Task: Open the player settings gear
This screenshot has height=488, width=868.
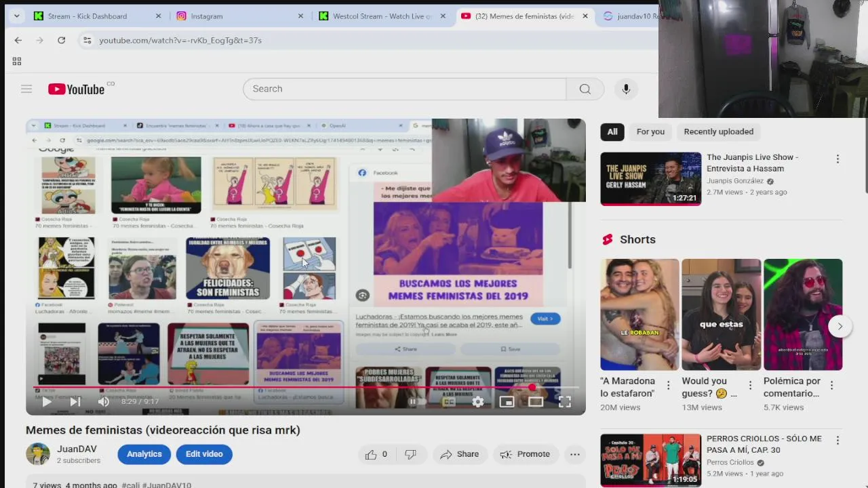Action: (x=478, y=401)
